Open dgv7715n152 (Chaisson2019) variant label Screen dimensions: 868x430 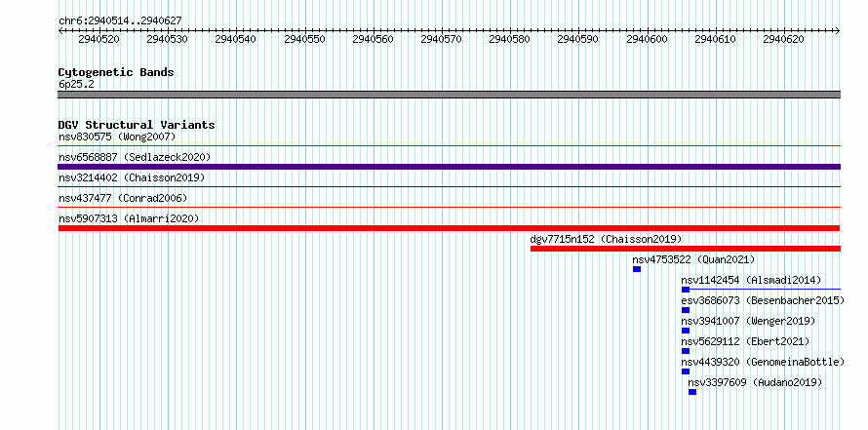point(607,239)
